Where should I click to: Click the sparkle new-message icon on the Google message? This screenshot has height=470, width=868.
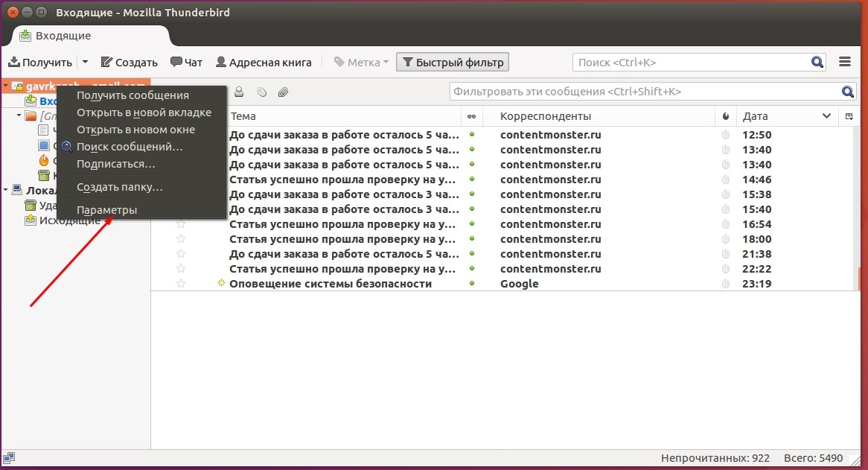click(221, 284)
